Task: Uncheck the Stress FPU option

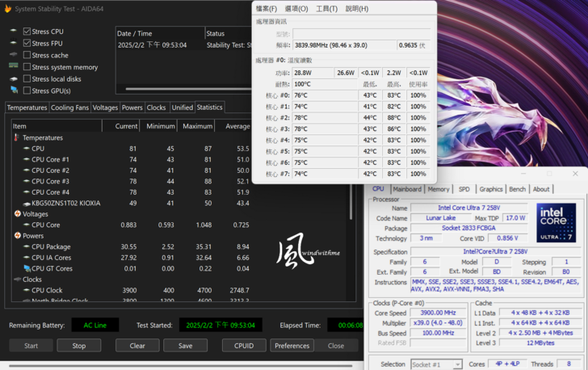Action: tap(27, 44)
